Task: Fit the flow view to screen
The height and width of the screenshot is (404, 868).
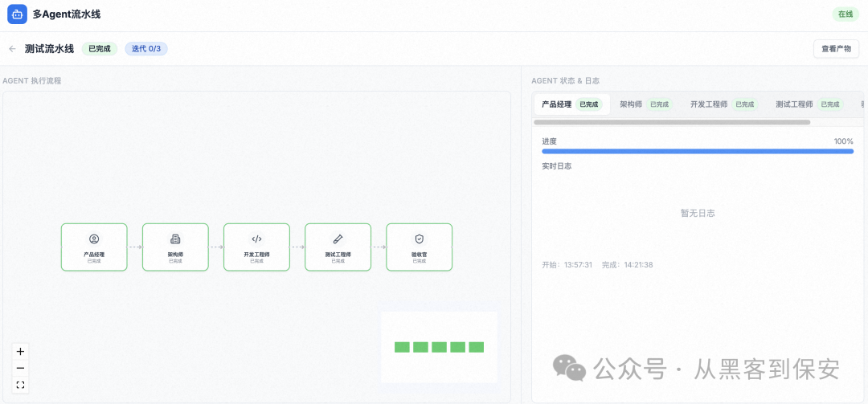Action: pyautogui.click(x=20, y=385)
